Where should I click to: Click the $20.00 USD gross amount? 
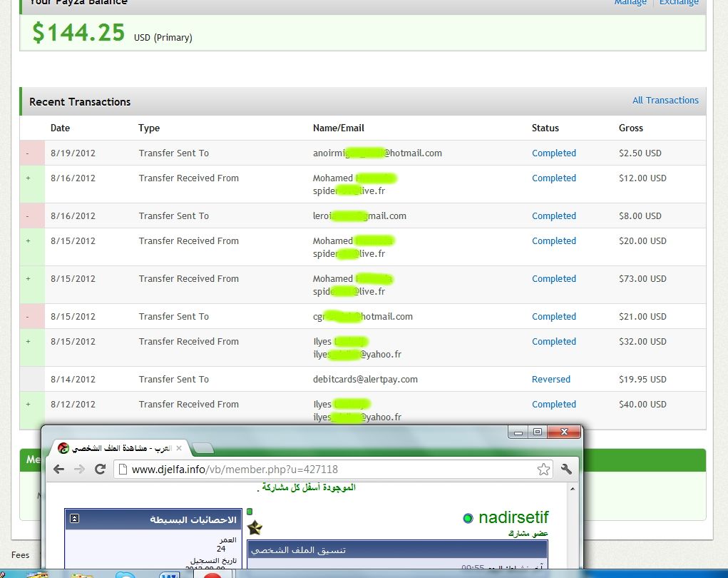[x=642, y=240]
